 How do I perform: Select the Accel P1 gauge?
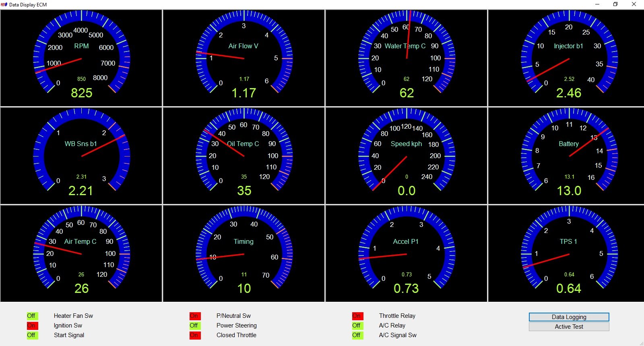[407, 253]
